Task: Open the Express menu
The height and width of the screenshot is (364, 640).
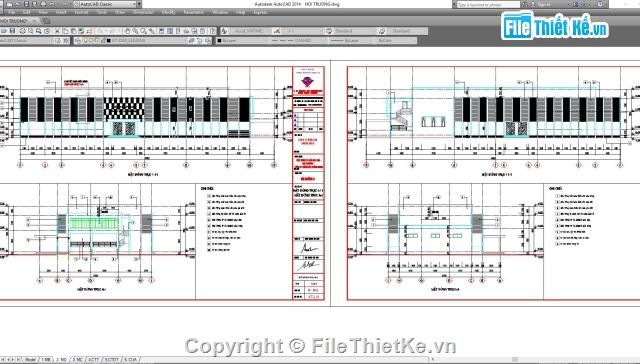Action: pyautogui.click(x=260, y=12)
